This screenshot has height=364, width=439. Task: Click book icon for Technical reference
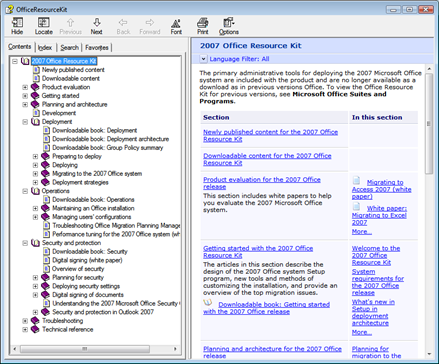(35, 329)
